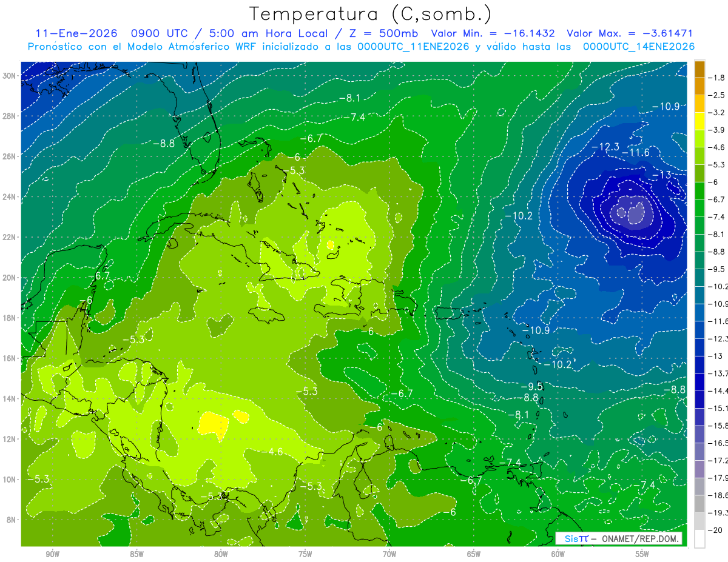Click the "-19.3" color scale label
The image size is (728, 562).
coord(719,513)
